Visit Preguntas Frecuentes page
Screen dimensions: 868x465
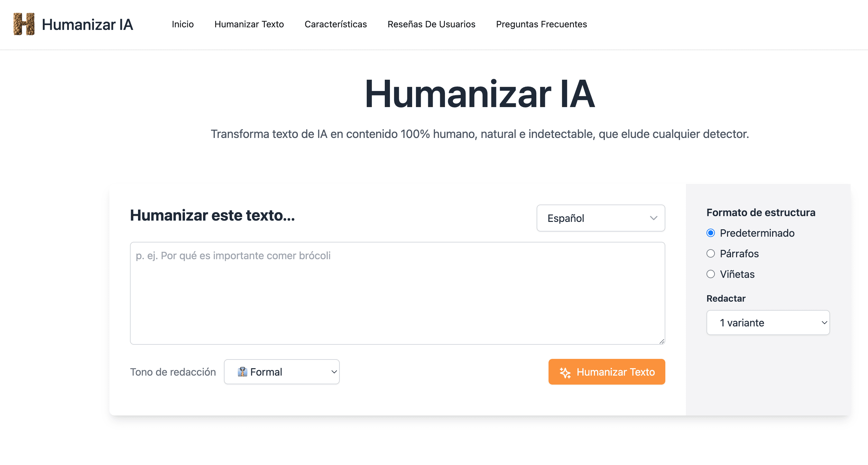point(541,24)
